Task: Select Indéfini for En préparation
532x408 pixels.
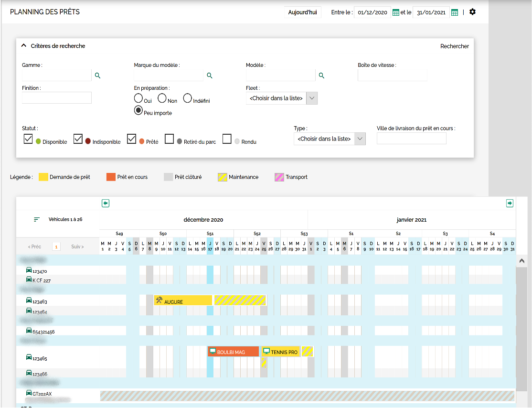Action: (x=187, y=98)
